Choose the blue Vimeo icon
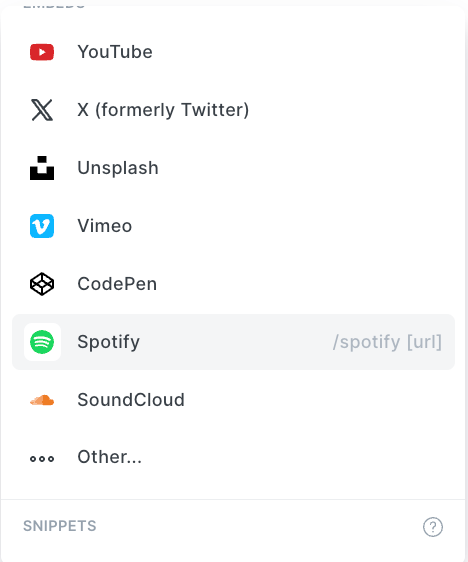This screenshot has height=562, width=468. click(x=42, y=226)
